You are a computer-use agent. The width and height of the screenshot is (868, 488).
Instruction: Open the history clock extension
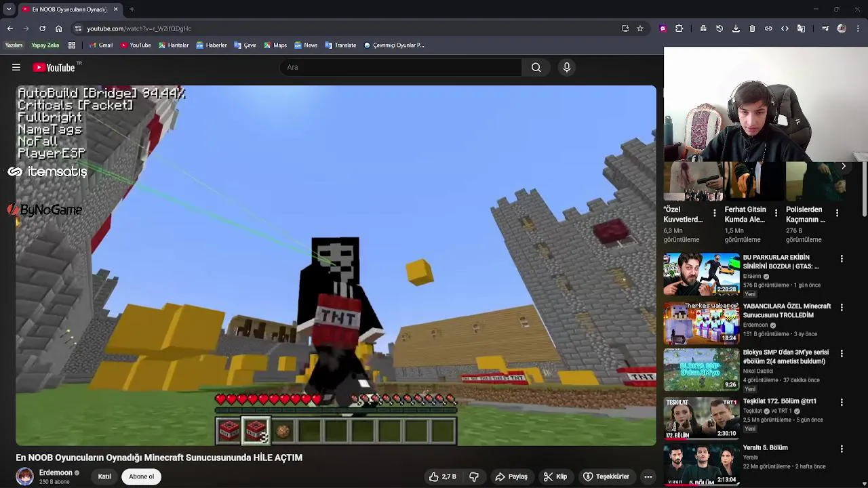click(719, 28)
